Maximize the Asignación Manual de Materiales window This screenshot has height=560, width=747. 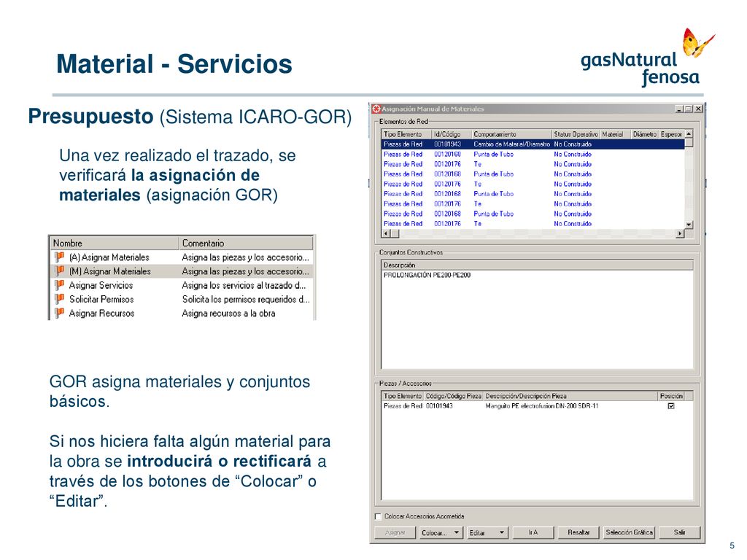pyautogui.click(x=688, y=109)
